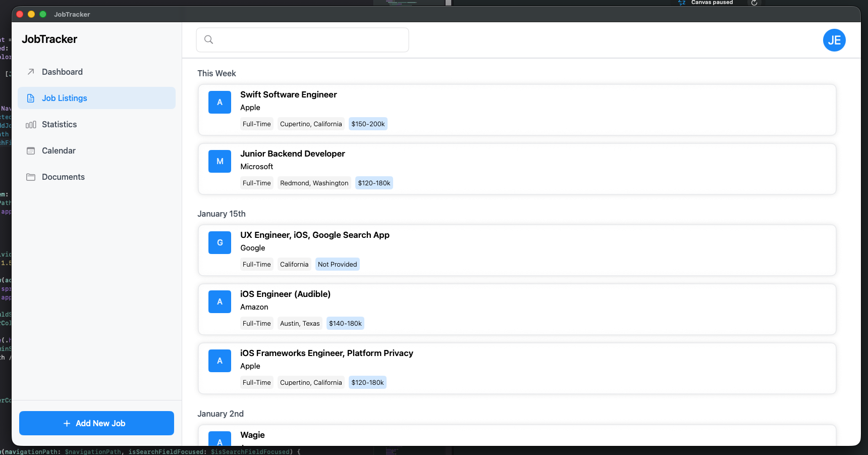This screenshot has width=868, height=455.
Task: Open the UX Engineer, iOS, Google Search App listing
Action: coord(517,250)
